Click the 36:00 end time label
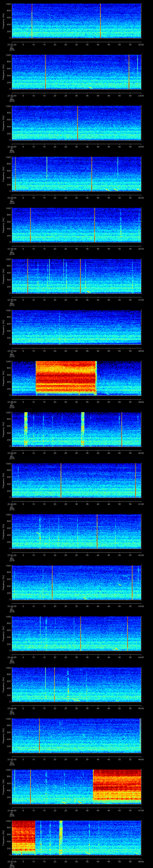Viewport: 153px width, 868px height. [141, 249]
